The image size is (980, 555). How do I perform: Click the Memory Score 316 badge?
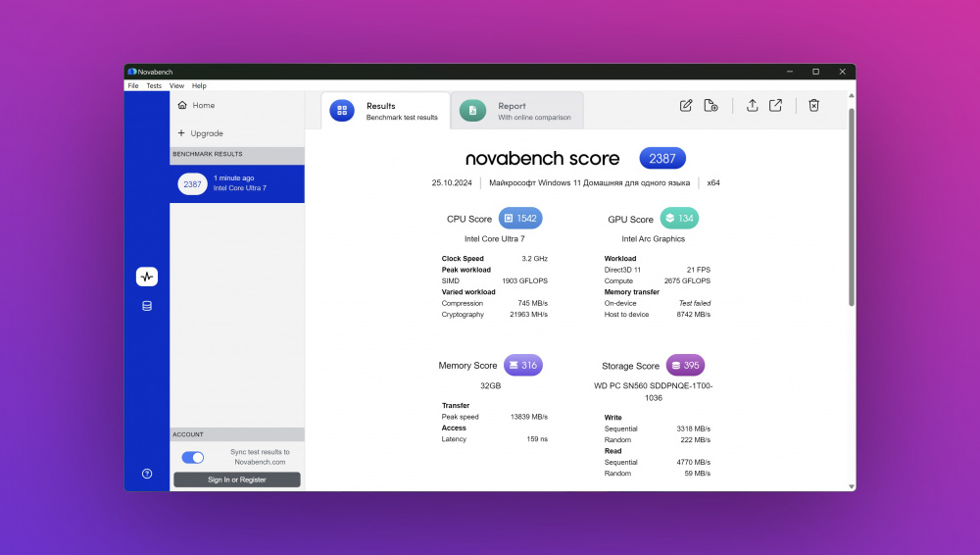[523, 365]
